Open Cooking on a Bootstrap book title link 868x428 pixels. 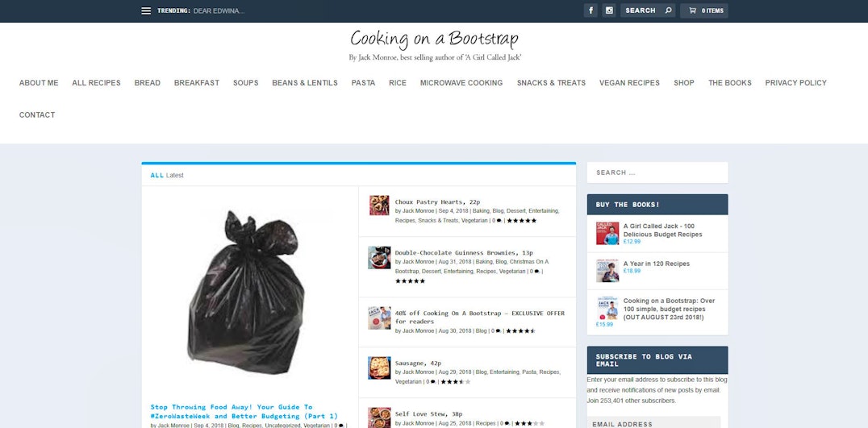(x=670, y=310)
